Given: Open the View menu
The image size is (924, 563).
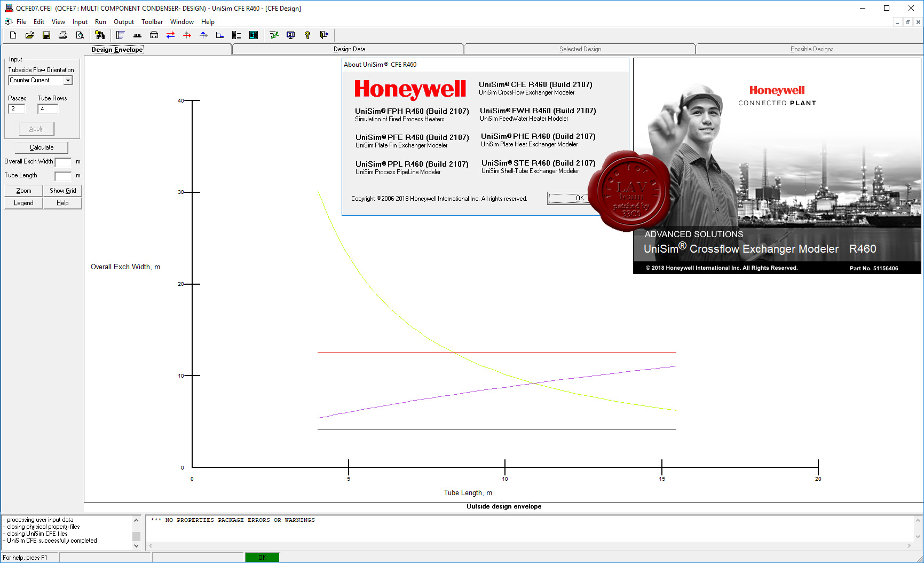Looking at the screenshot, I should (x=58, y=22).
